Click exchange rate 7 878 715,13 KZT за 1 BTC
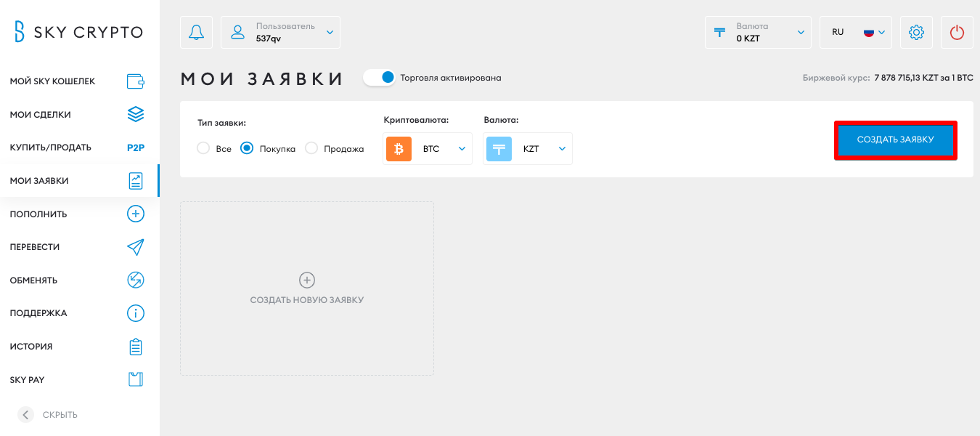Screen dimensions: 980x436 pos(923,78)
